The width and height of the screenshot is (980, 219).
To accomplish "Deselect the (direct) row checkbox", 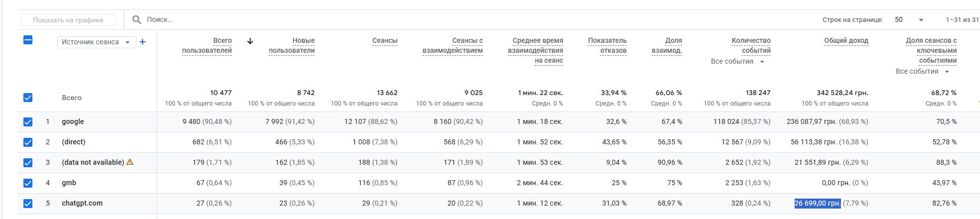I will pos(28,142).
